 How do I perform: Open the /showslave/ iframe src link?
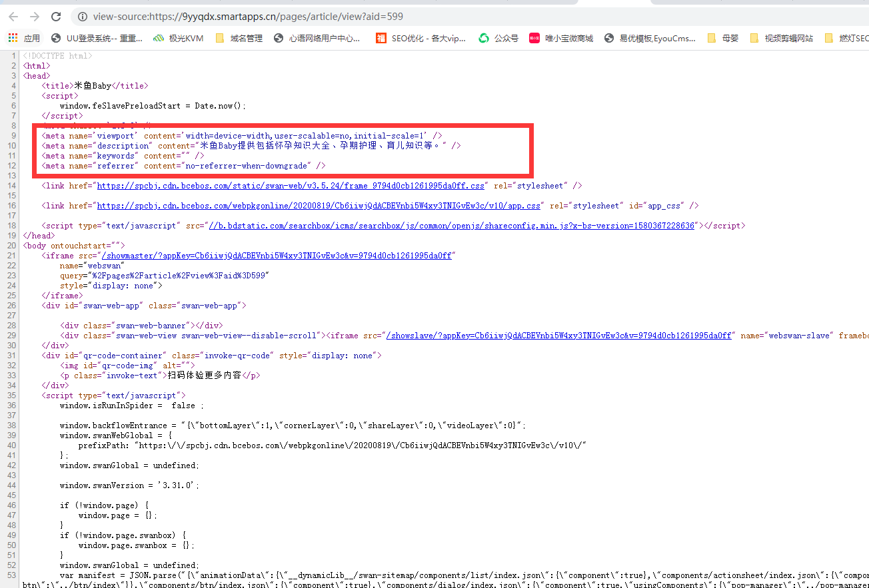pos(559,336)
